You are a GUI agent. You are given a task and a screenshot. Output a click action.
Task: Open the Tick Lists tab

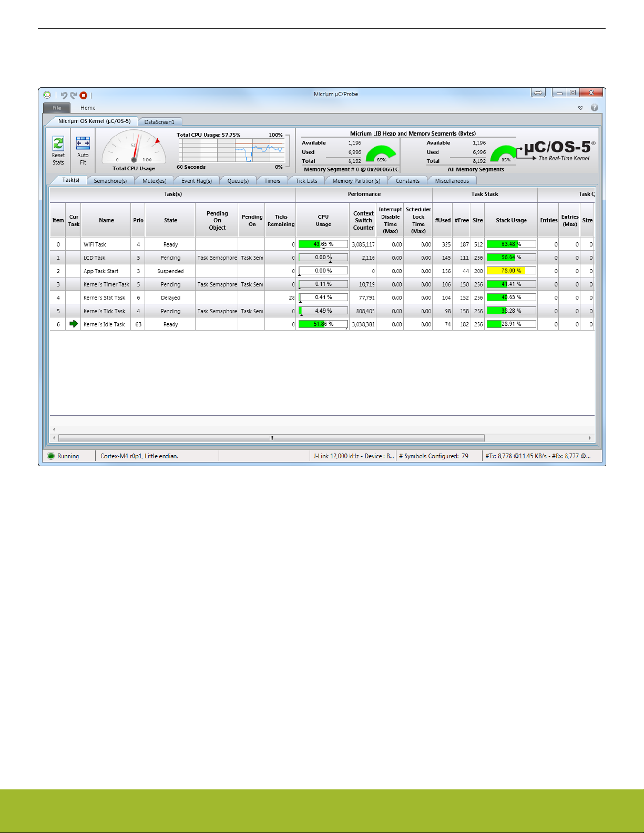pos(306,181)
